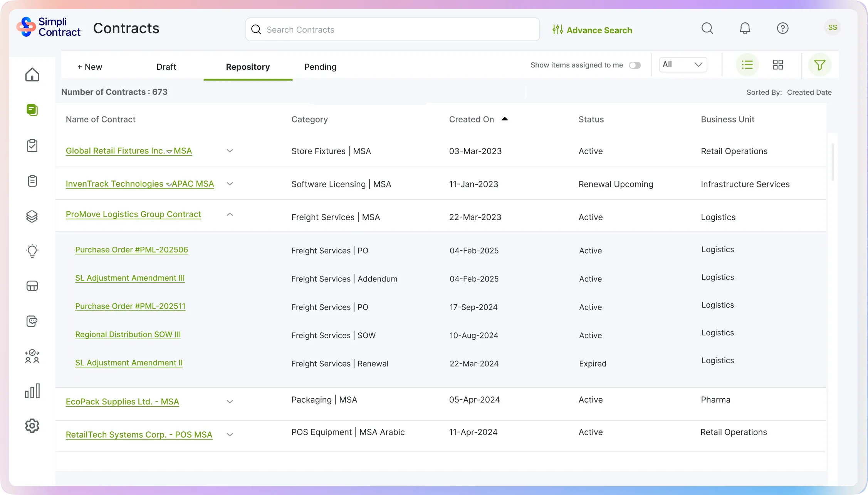Switch to the Pending tab
The image size is (868, 495).
pyautogui.click(x=320, y=67)
